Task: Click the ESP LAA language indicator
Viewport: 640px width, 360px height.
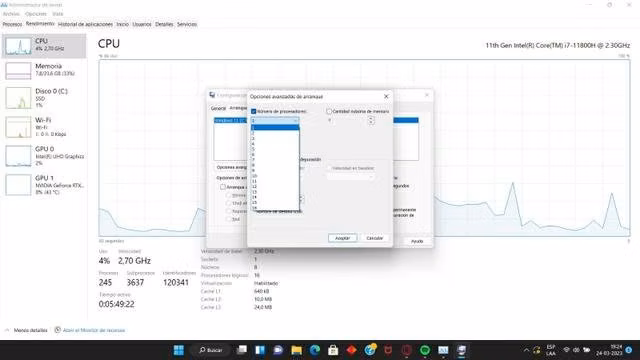Action: click(551, 350)
